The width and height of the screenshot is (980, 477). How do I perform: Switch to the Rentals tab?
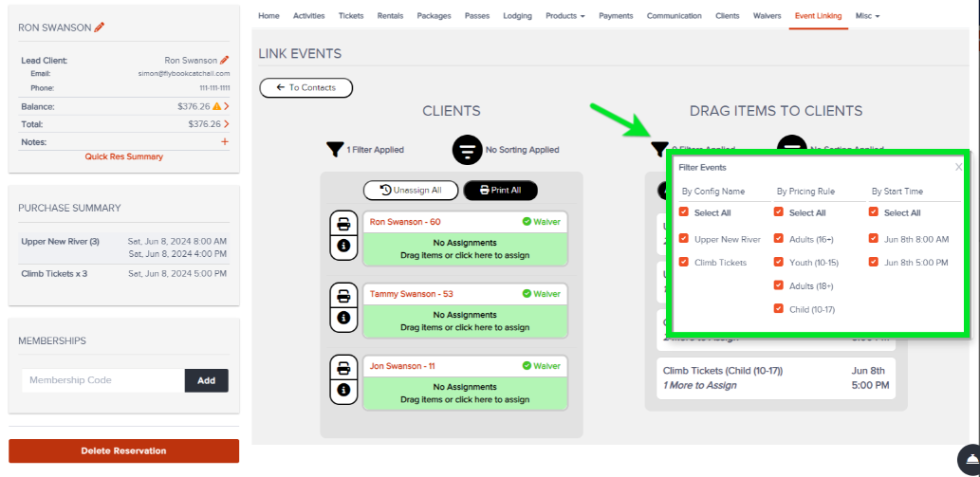390,15
